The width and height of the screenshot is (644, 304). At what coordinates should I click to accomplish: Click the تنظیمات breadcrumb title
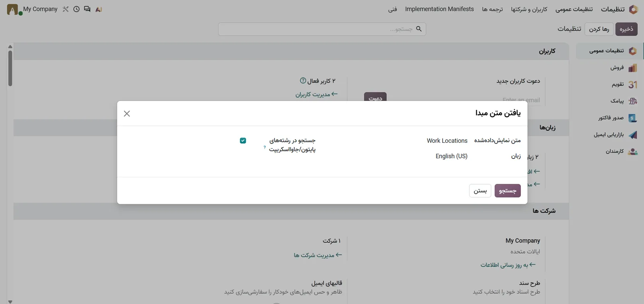pyautogui.click(x=569, y=29)
